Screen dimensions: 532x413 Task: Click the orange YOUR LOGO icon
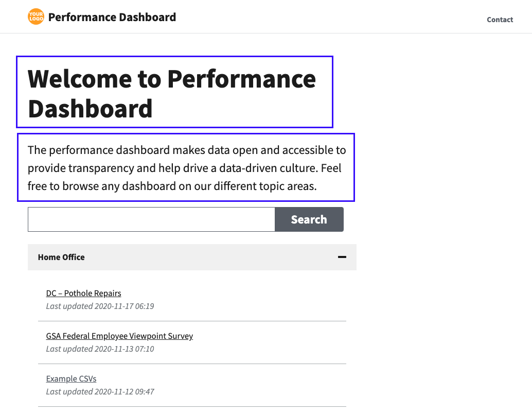point(36,16)
